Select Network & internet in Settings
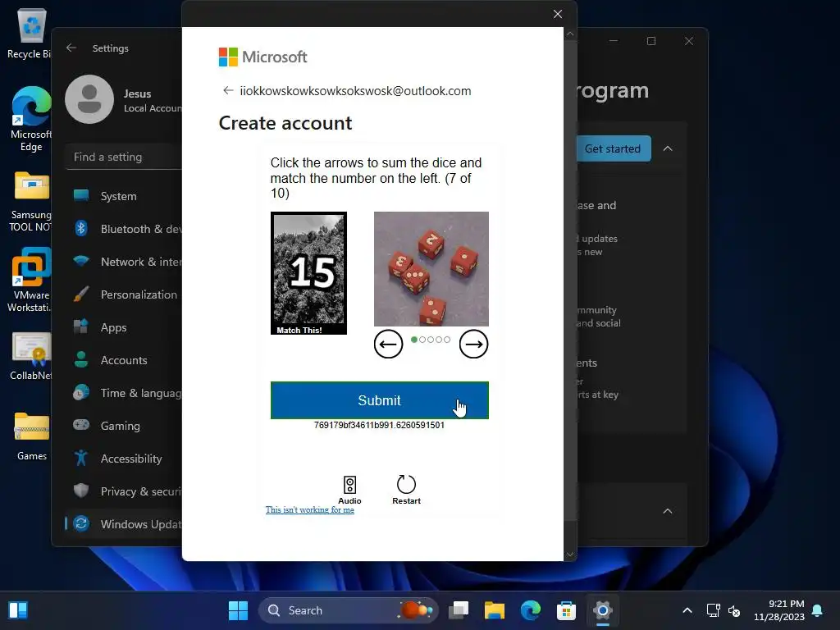 coord(125,262)
